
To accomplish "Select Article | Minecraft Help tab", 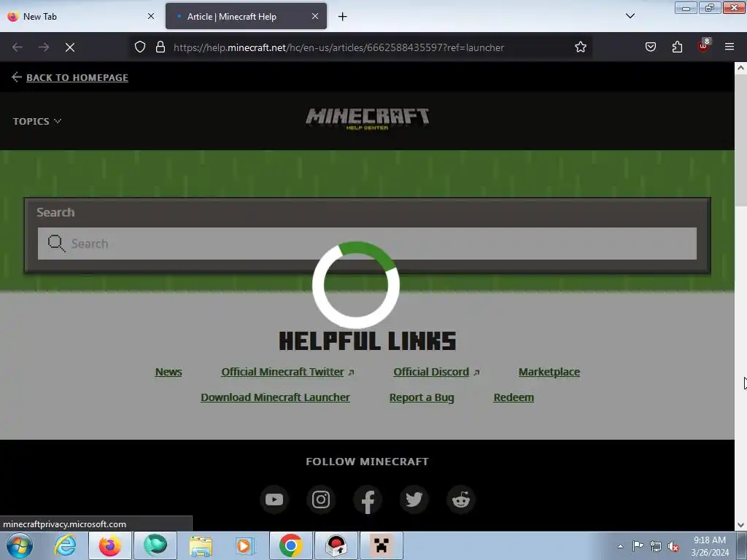I will point(246,17).
